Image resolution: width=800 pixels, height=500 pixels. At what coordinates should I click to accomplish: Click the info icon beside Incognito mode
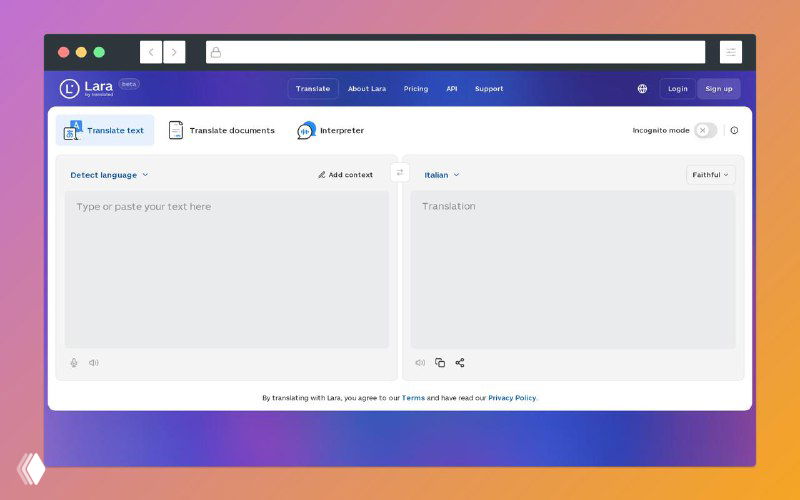pyautogui.click(x=734, y=131)
